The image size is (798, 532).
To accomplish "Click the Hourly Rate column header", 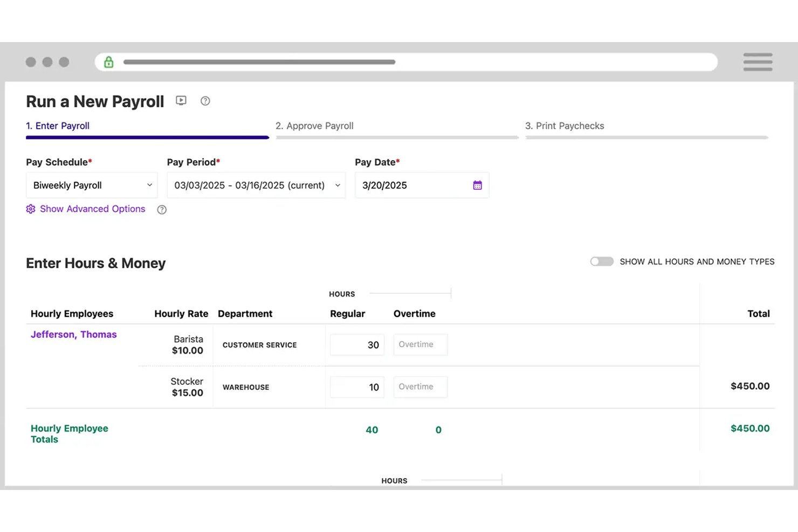I will (x=181, y=314).
